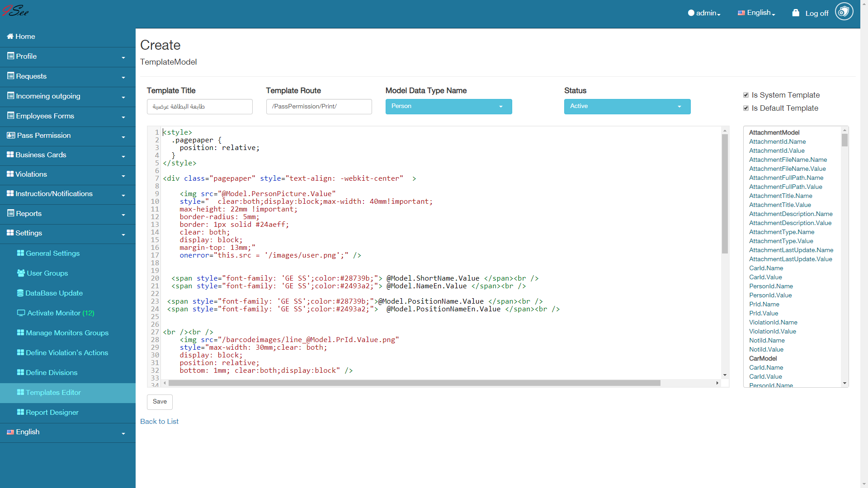This screenshot has height=488, width=868.
Task: Click the Save button
Action: pos(160,402)
